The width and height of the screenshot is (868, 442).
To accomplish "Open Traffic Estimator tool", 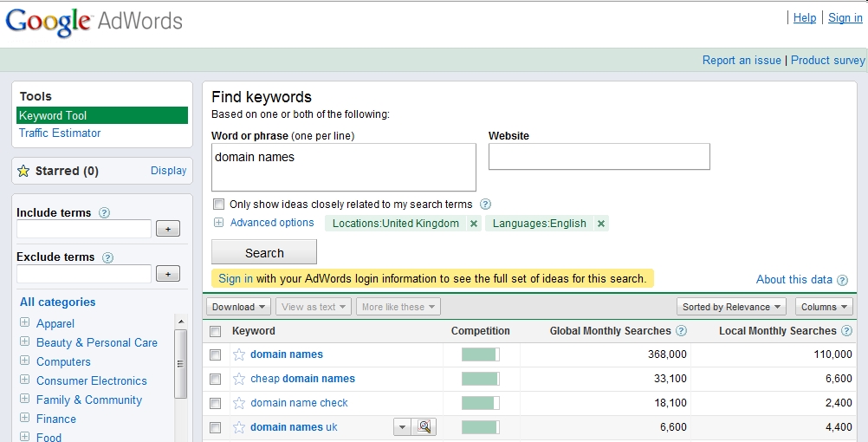I will tap(60, 133).
